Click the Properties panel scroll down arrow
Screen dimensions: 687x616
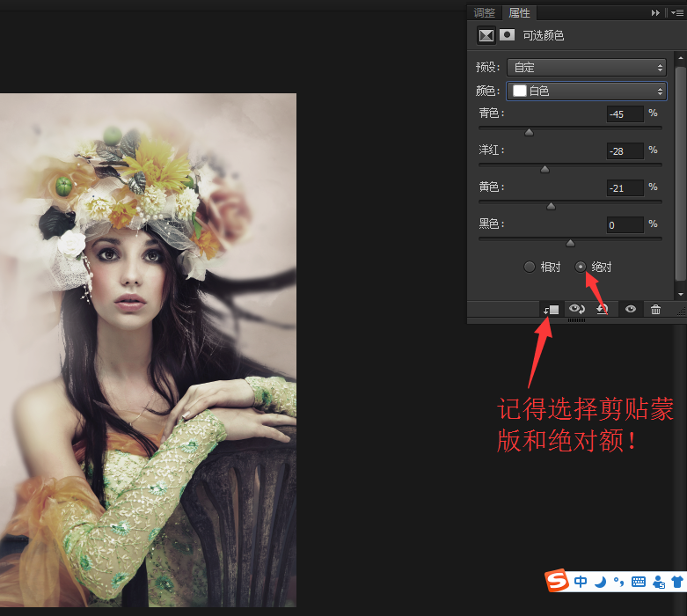pyautogui.click(x=680, y=294)
